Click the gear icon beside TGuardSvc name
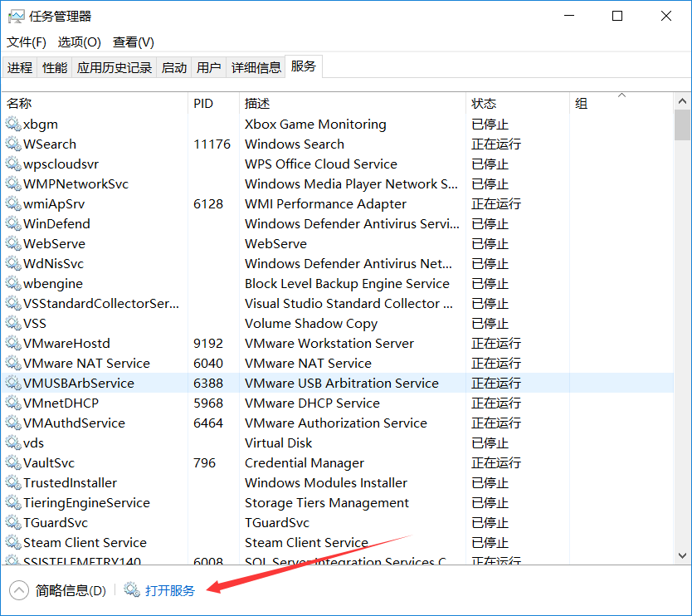This screenshot has height=616, width=692. [13, 523]
